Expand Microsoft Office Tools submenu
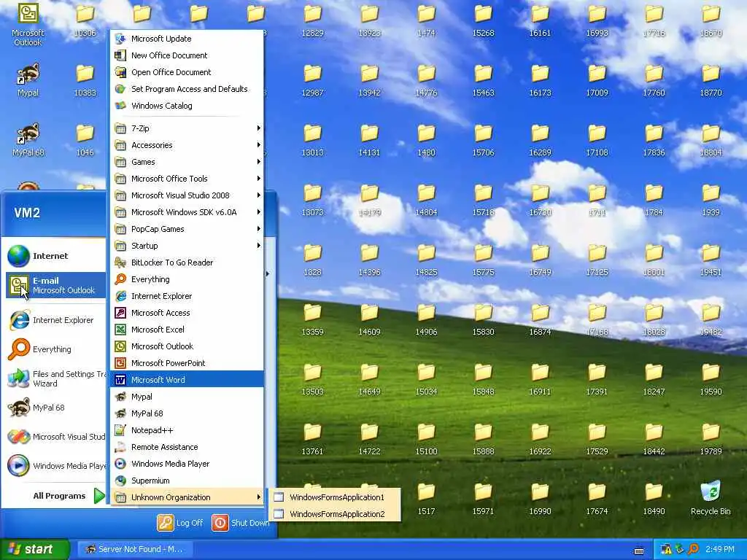The height and width of the screenshot is (560, 747). (x=187, y=179)
